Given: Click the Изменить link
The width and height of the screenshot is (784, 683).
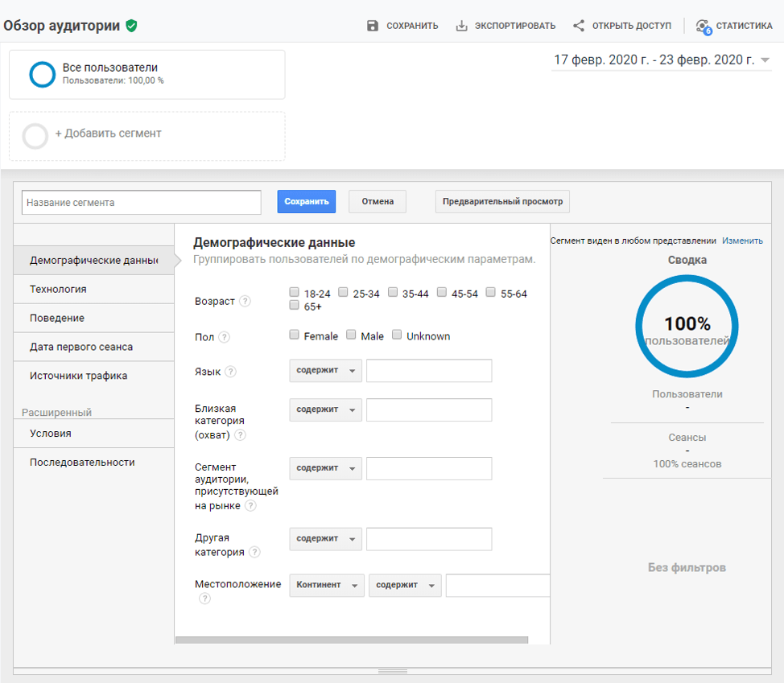Looking at the screenshot, I should coord(742,241).
